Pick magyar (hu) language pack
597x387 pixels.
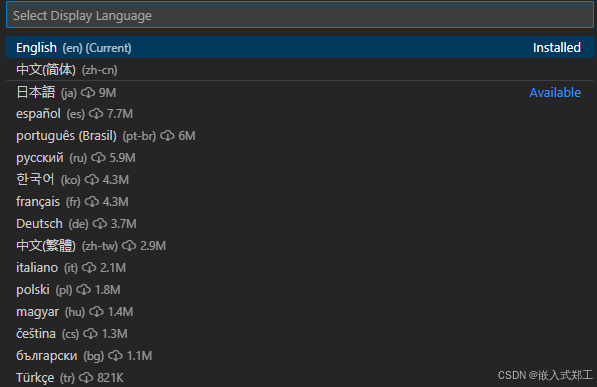[x=300, y=312]
